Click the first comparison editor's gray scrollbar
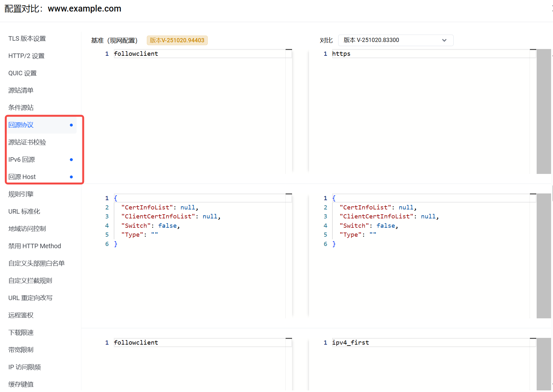 click(543, 111)
